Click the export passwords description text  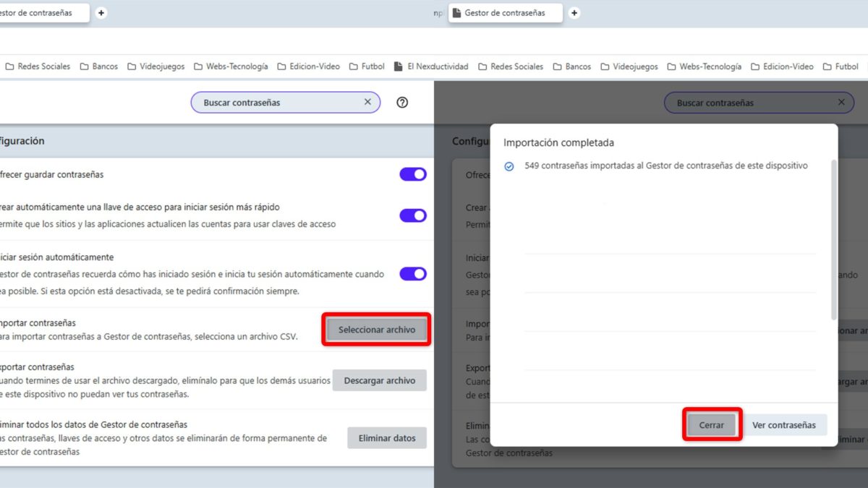click(166, 388)
